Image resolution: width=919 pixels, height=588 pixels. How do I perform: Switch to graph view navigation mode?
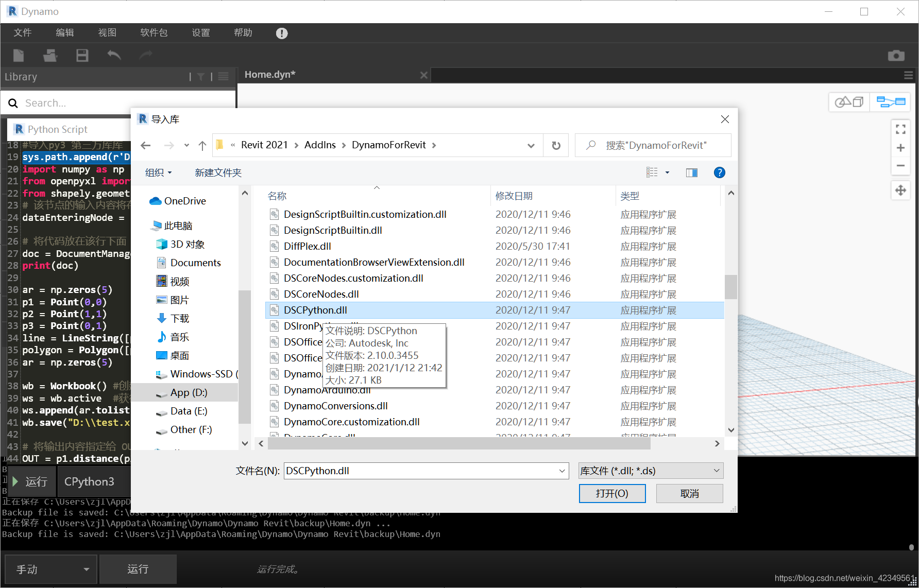coord(891,102)
